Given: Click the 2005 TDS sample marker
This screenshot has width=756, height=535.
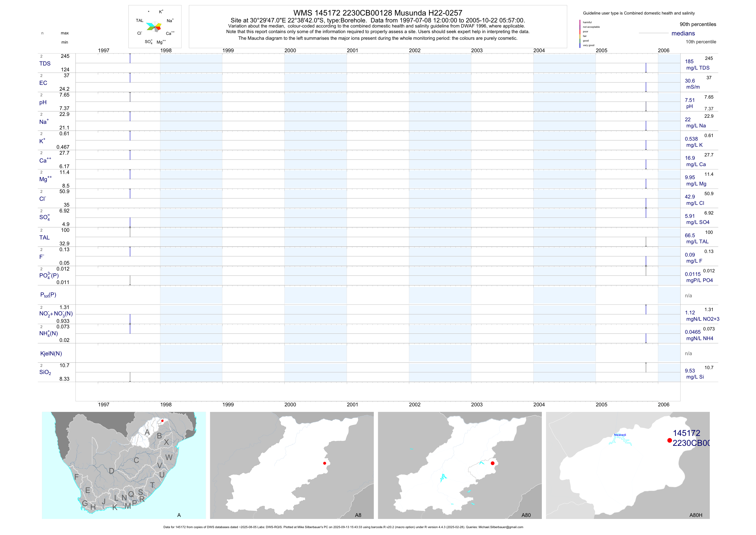Looking at the screenshot, I should pos(646,68).
